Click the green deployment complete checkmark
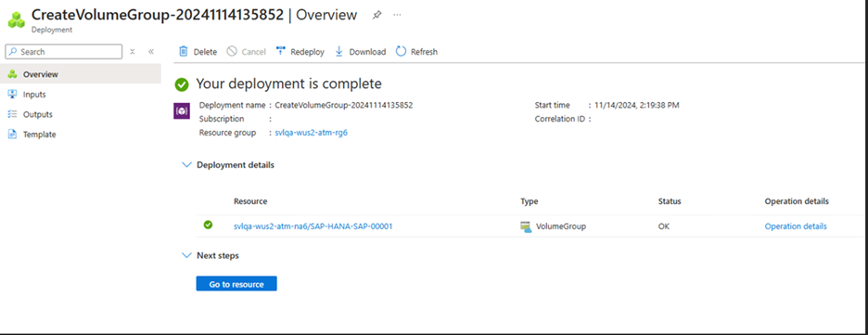Screen dimensions: 868x335 click(x=182, y=84)
